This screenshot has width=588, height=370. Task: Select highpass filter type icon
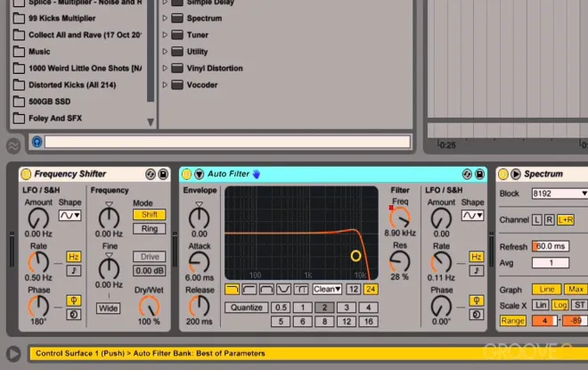point(249,290)
